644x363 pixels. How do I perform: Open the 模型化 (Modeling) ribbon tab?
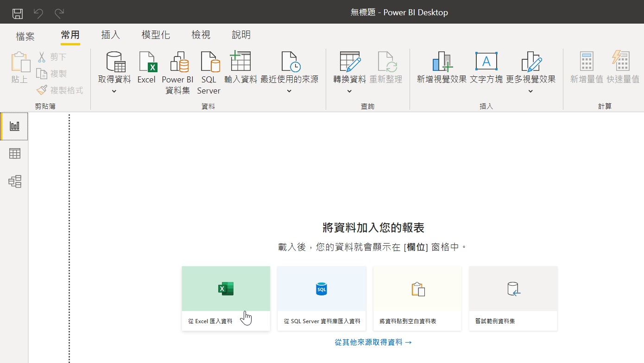tap(156, 35)
